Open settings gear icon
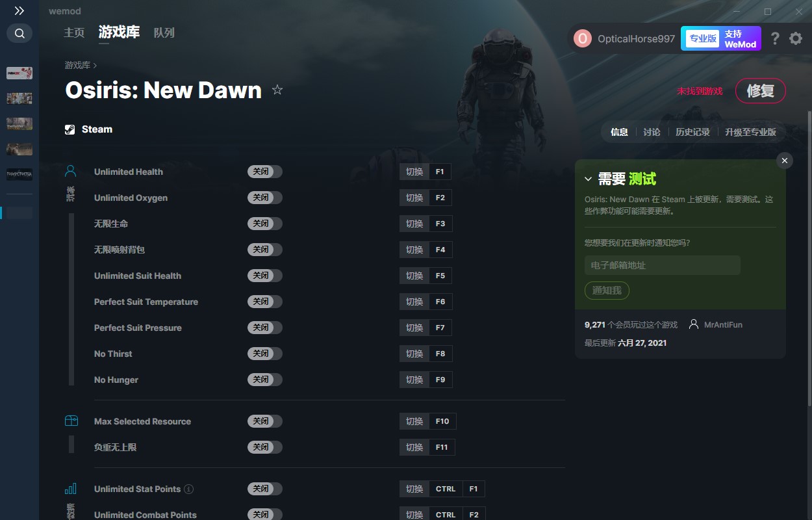This screenshot has height=520, width=812. 796,38
